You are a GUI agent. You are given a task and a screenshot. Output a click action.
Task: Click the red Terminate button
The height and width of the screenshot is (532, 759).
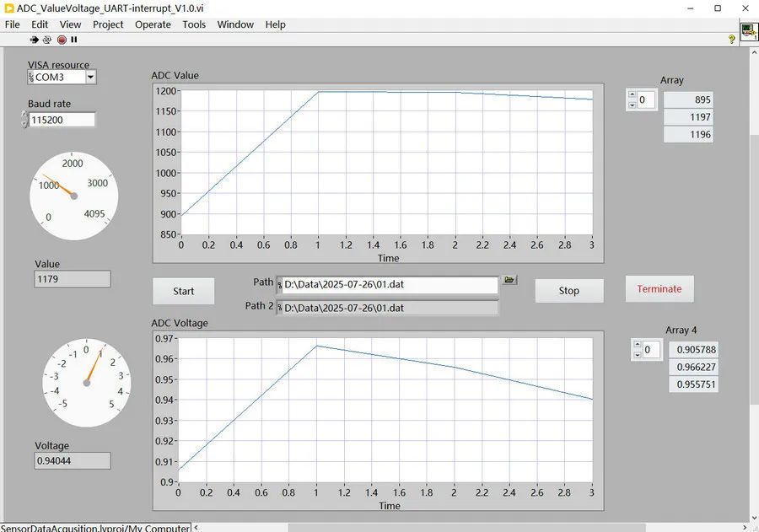coord(659,289)
